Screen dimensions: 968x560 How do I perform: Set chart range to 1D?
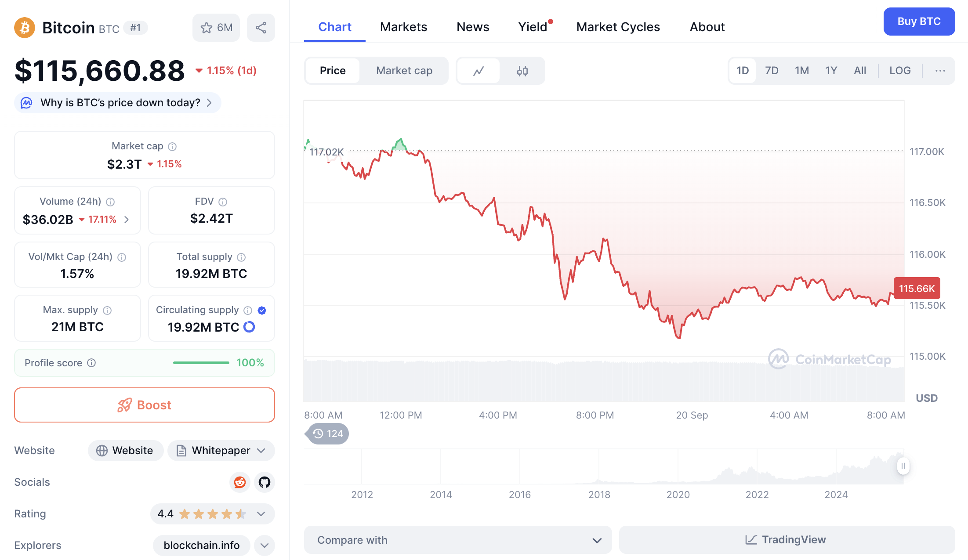pos(743,71)
